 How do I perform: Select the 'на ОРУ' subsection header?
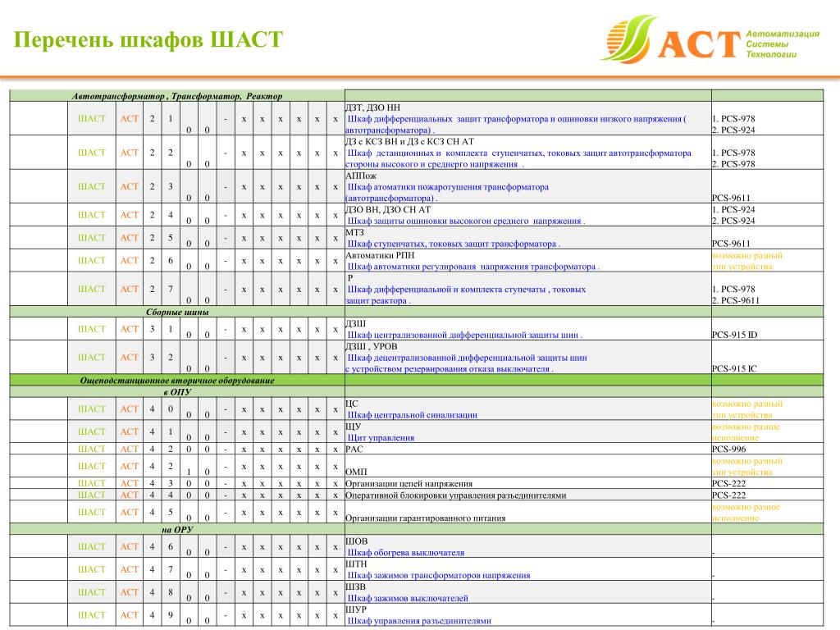177,530
